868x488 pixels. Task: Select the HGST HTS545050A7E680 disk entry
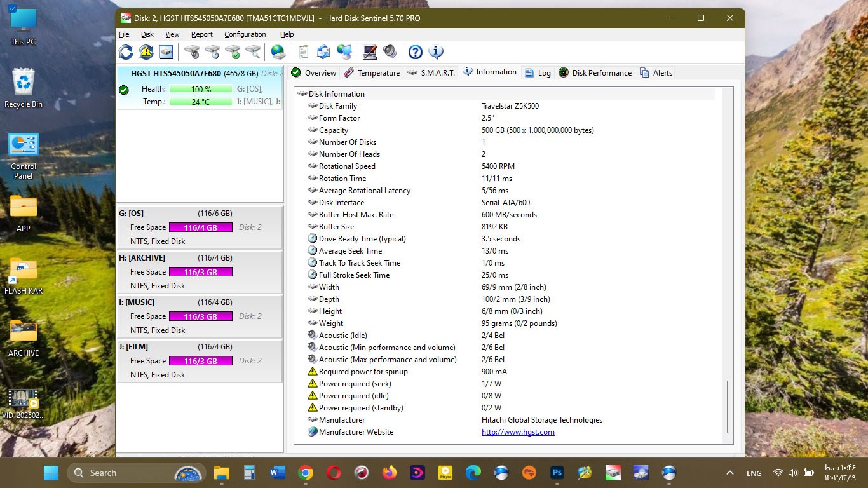point(200,88)
